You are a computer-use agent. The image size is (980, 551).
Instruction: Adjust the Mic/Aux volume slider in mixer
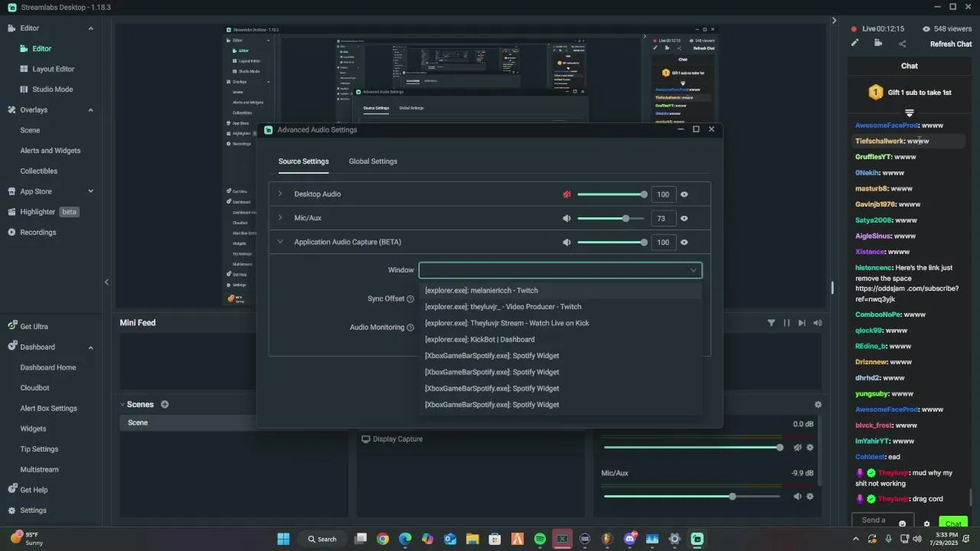tap(693, 497)
